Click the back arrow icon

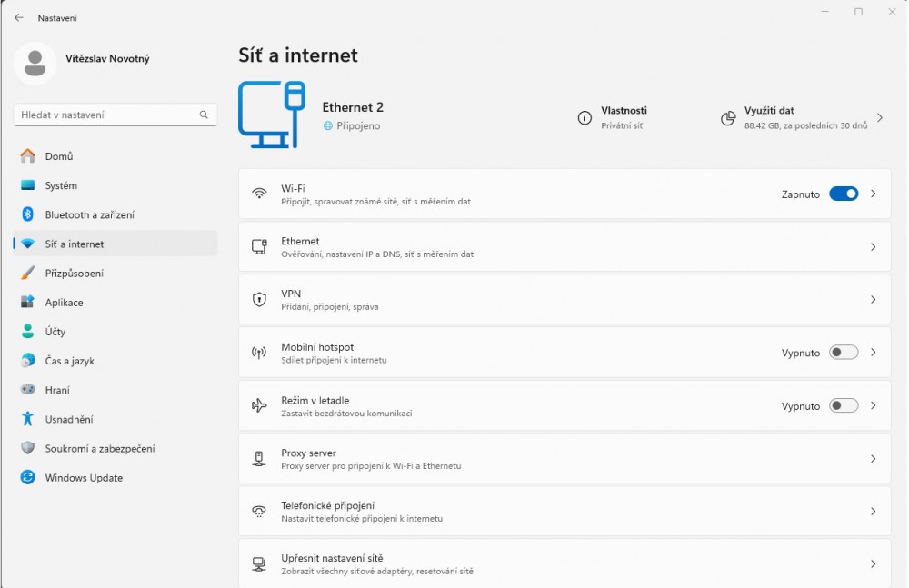[x=19, y=17]
